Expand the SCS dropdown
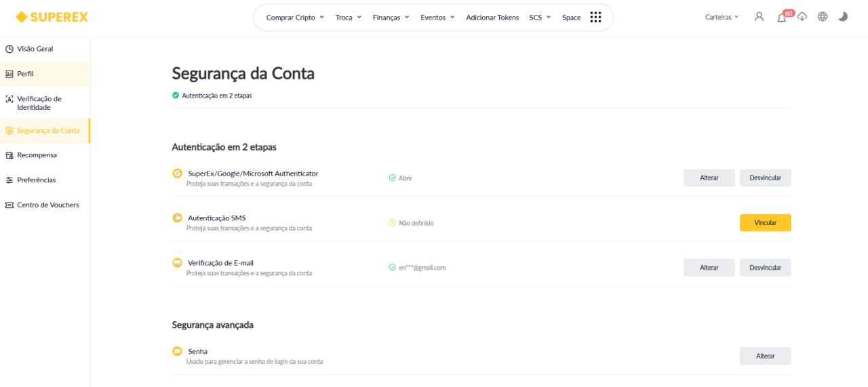 point(540,18)
